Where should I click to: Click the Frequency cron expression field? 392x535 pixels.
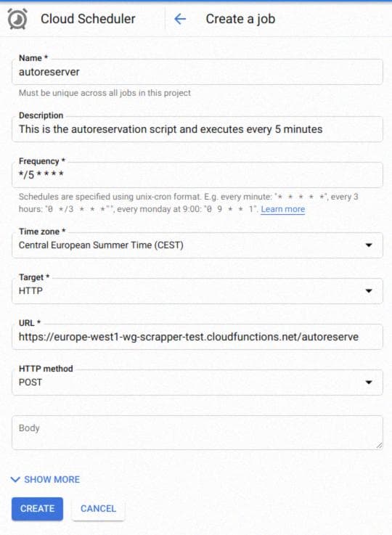[197, 175]
